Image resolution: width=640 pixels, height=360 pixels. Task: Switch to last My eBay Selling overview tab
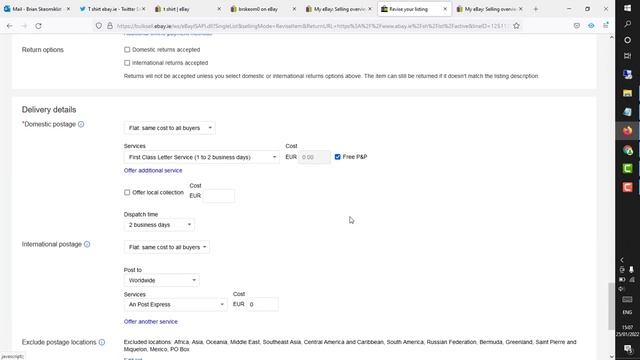pyautogui.click(x=489, y=9)
